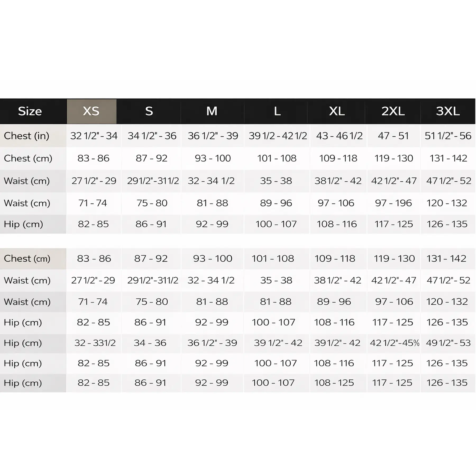Click the 43 - 46 1/2 cell

pyautogui.click(x=339, y=136)
